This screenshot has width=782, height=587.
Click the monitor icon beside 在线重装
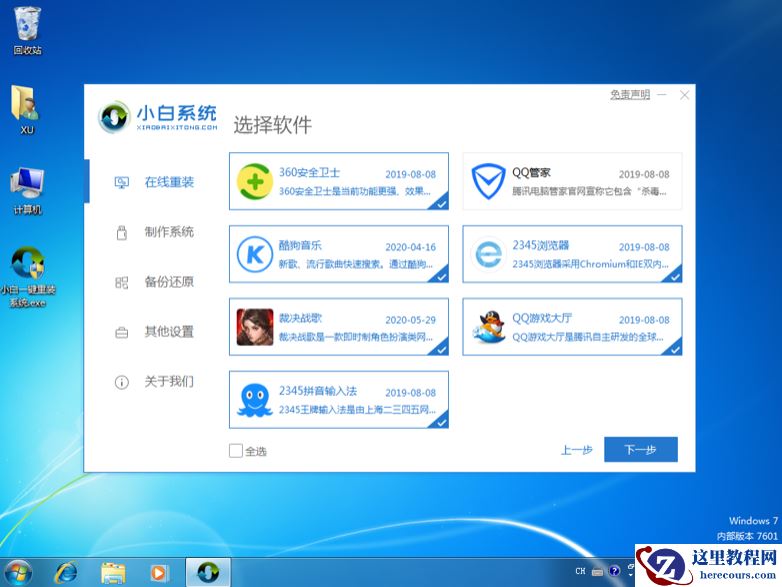pyautogui.click(x=122, y=183)
